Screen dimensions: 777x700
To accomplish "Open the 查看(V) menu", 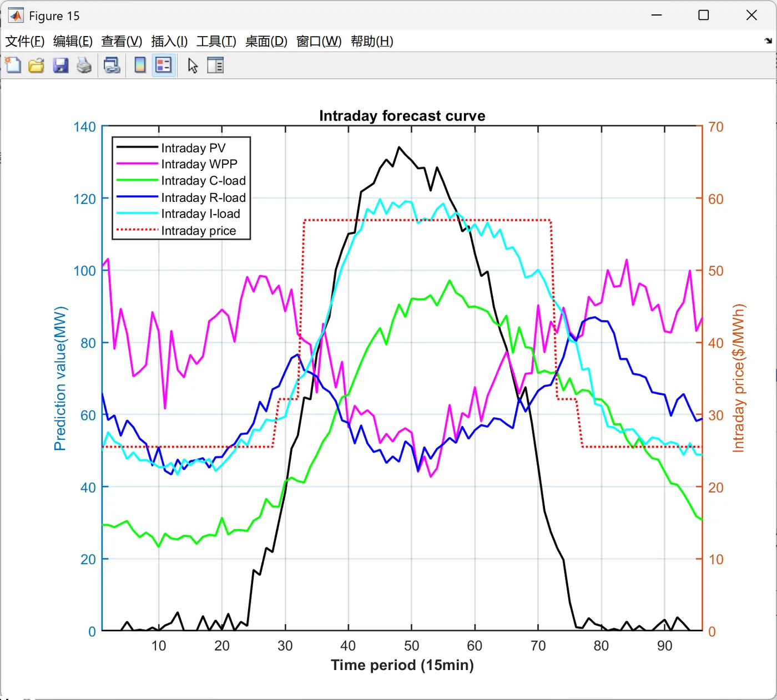I will 122,42.
